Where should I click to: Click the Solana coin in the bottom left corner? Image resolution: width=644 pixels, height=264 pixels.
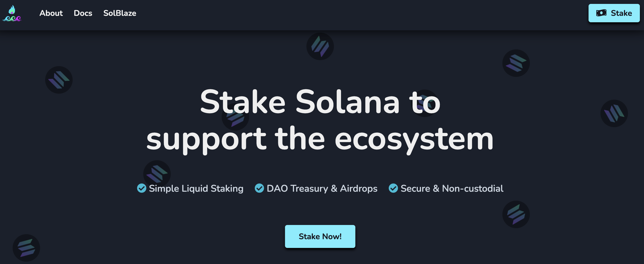(x=26, y=248)
